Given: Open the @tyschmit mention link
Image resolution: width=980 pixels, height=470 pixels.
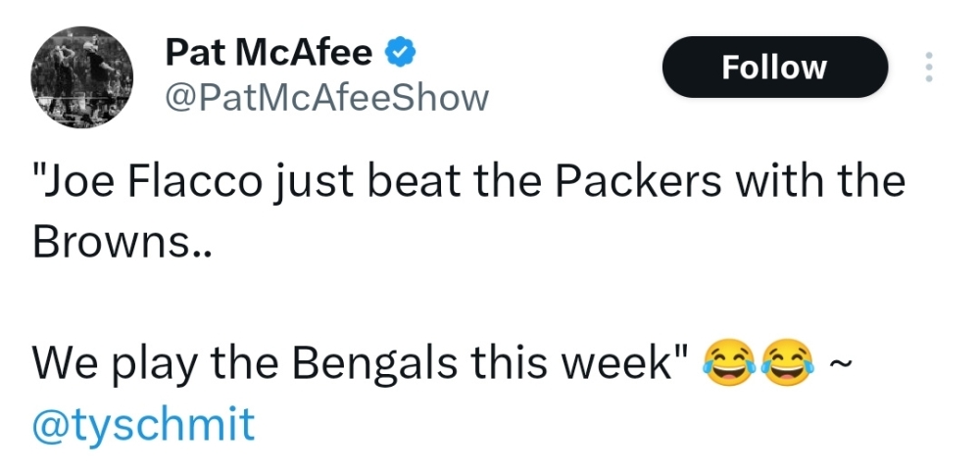Looking at the screenshot, I should 143,424.
